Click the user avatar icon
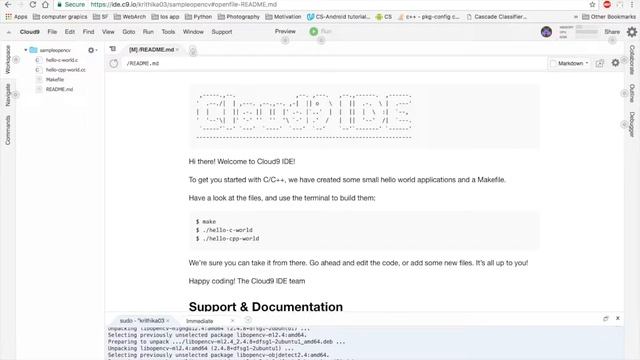Image resolution: width=640 pixels, height=360 pixels. pos(546,32)
